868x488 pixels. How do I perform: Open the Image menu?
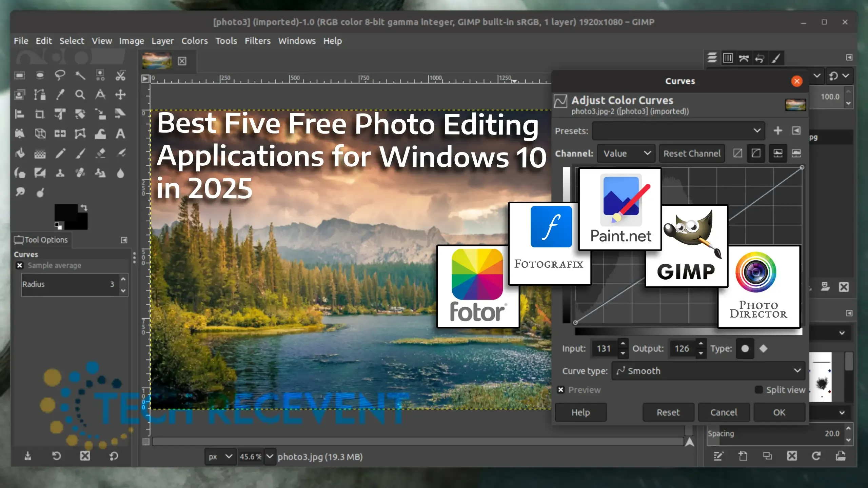pos(132,41)
